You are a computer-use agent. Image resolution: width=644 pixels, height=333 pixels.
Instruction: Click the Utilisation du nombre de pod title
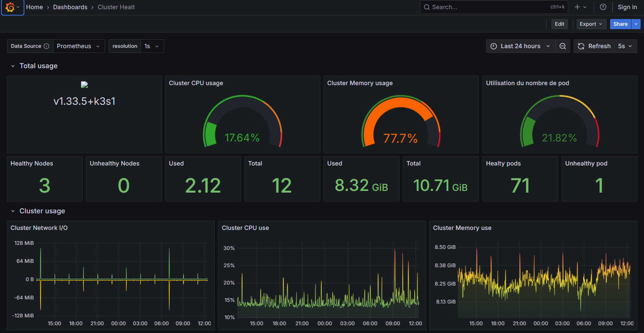[x=527, y=83]
